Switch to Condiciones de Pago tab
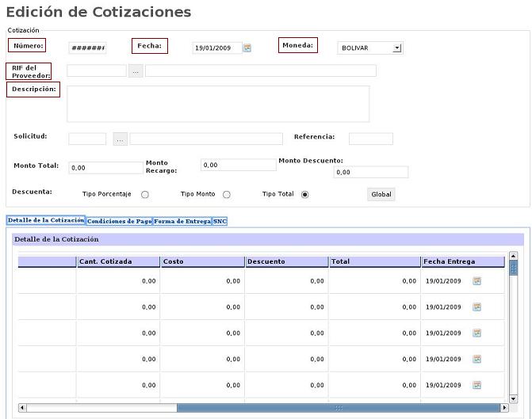The height and width of the screenshot is (419, 532). [x=119, y=222]
